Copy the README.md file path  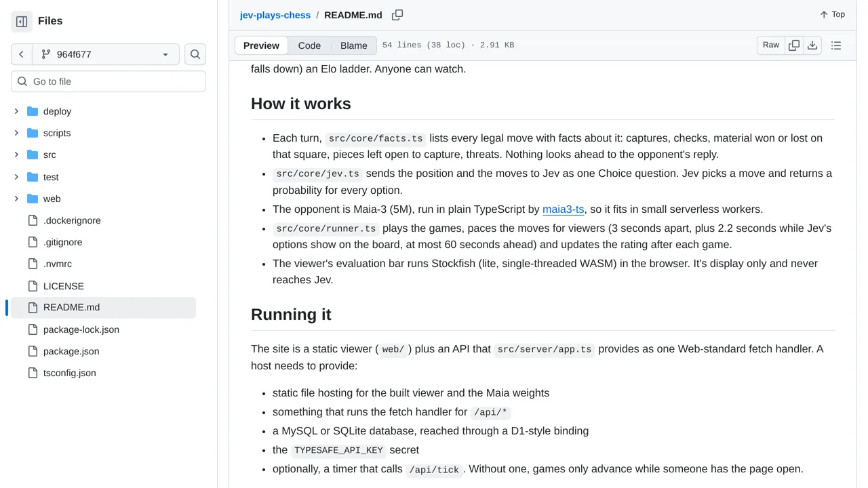tap(397, 15)
